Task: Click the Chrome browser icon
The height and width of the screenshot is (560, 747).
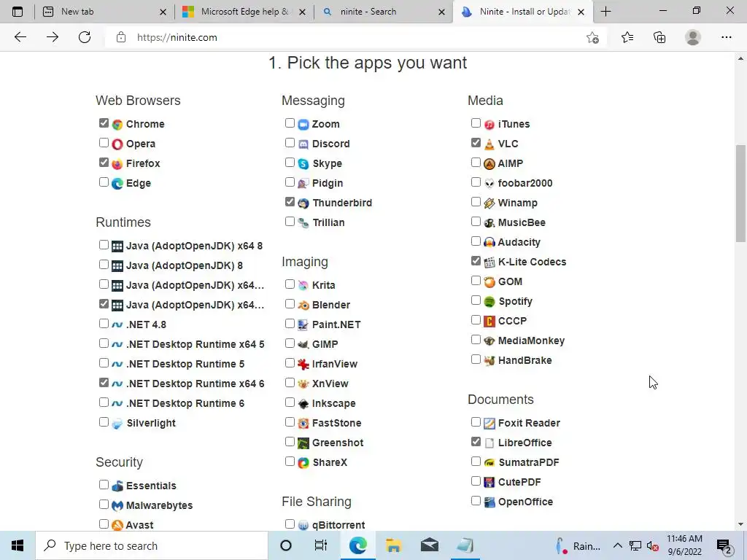Action: 117,124
